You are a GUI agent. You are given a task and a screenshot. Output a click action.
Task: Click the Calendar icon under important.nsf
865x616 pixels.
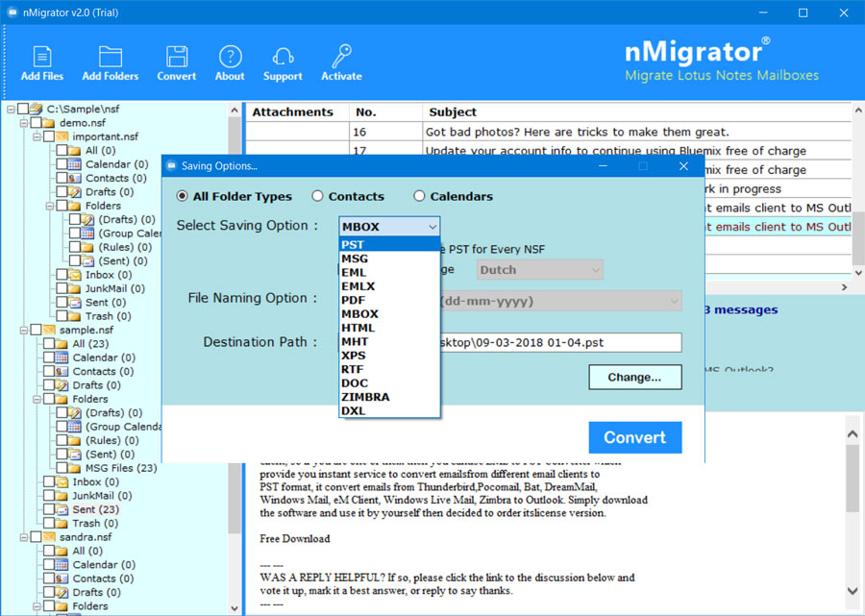coord(74,164)
